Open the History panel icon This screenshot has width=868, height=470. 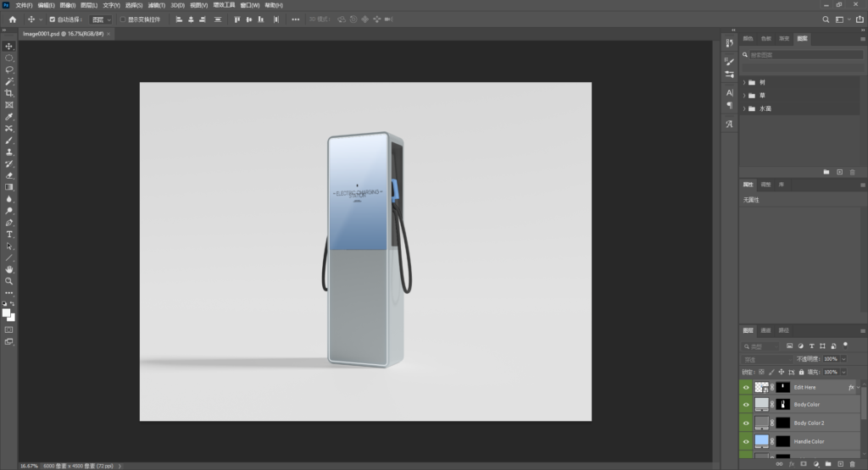click(729, 42)
